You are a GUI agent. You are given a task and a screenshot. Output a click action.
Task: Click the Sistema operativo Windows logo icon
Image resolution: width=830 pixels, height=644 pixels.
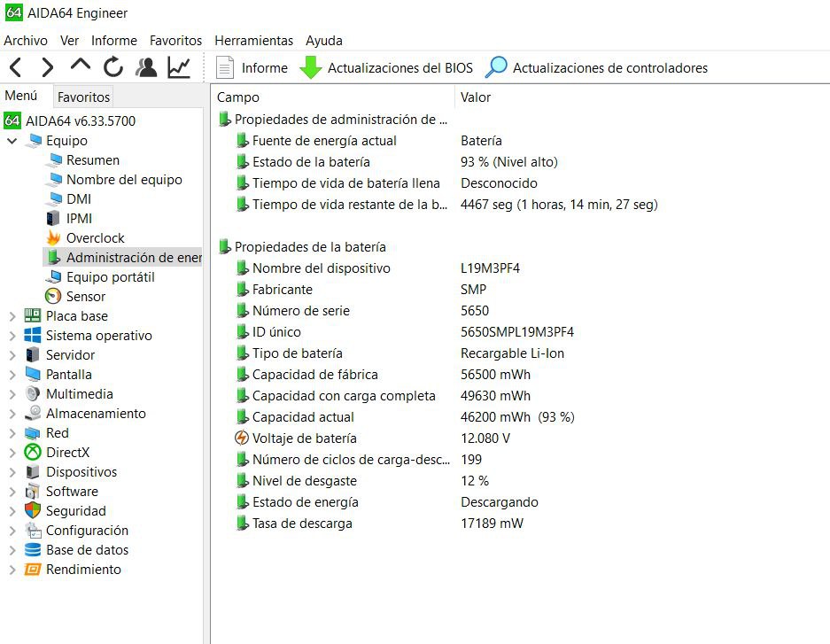(x=33, y=335)
